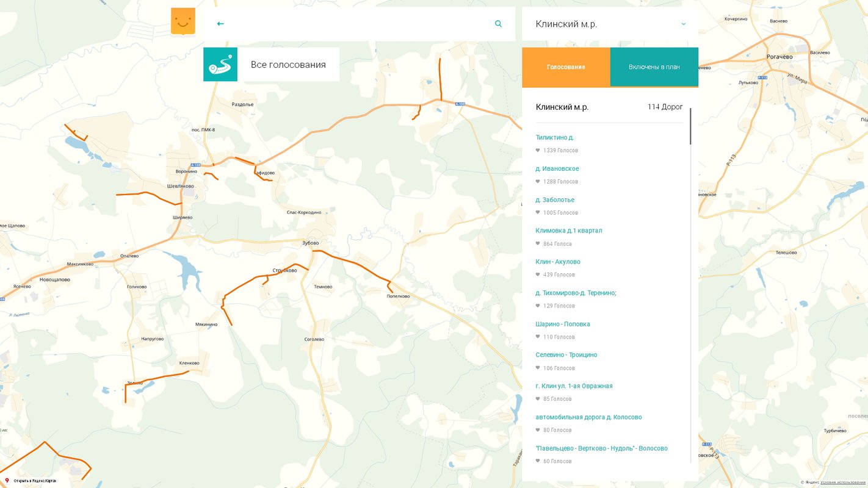Click the Максимково village label on map
Image resolution: width=868 pixels, height=488 pixels.
tap(80, 264)
